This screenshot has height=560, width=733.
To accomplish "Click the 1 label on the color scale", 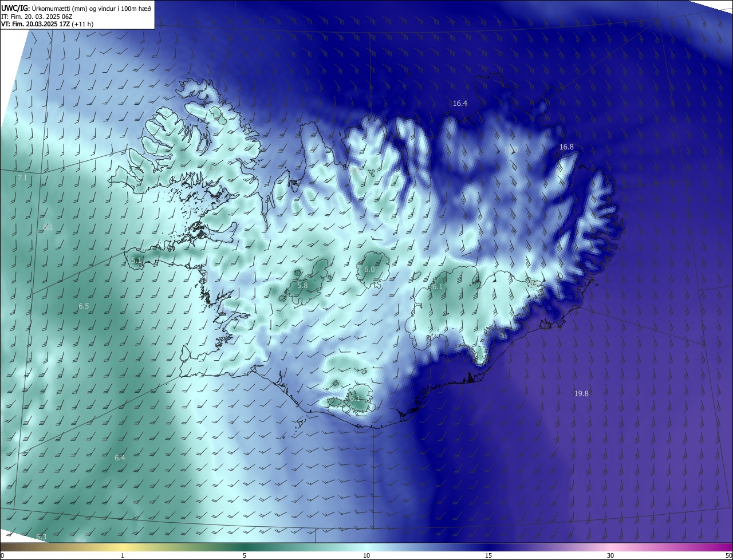I will [x=123, y=555].
